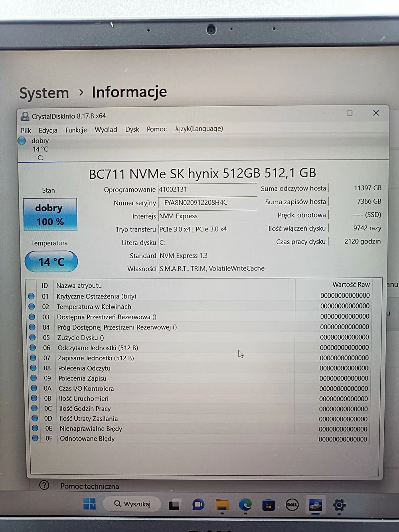The height and width of the screenshot is (532, 399).
Task: Click the CrystalDiskInfo icon in the title bar
Action: [25, 116]
